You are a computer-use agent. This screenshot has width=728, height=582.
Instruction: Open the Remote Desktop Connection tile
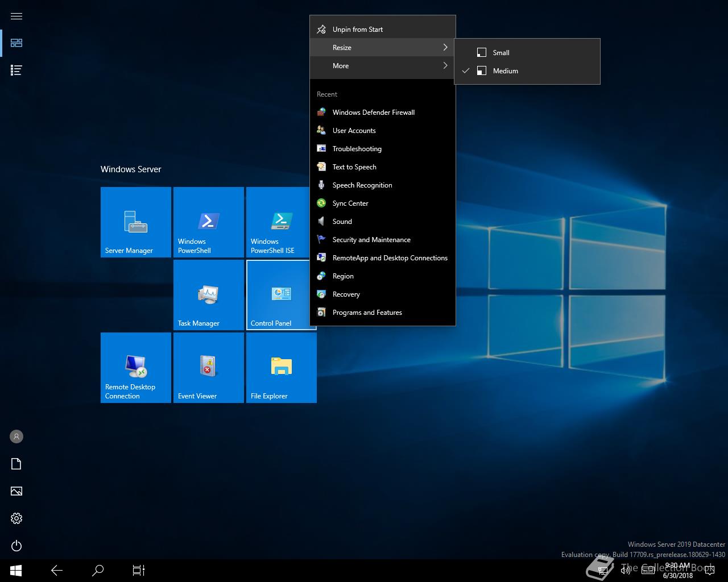coord(136,368)
